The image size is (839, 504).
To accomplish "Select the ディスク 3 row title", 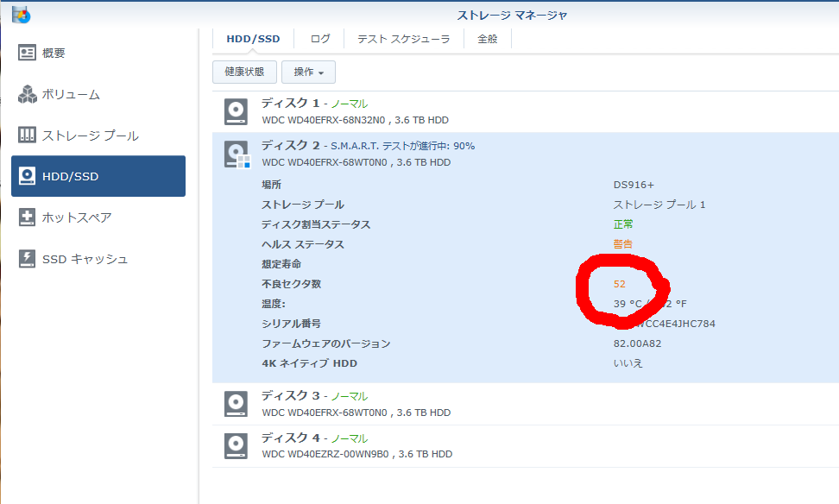I will click(x=291, y=395).
